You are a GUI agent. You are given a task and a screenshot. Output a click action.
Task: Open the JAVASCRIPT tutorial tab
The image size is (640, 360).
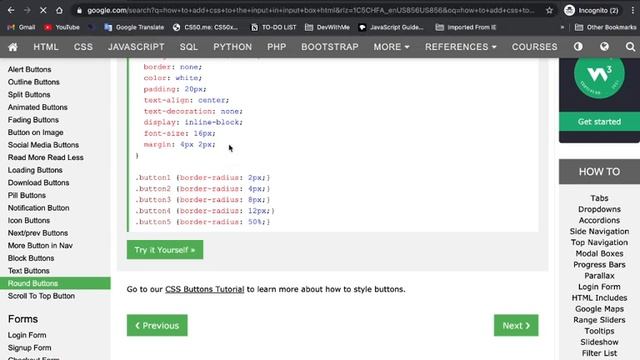coord(136,47)
